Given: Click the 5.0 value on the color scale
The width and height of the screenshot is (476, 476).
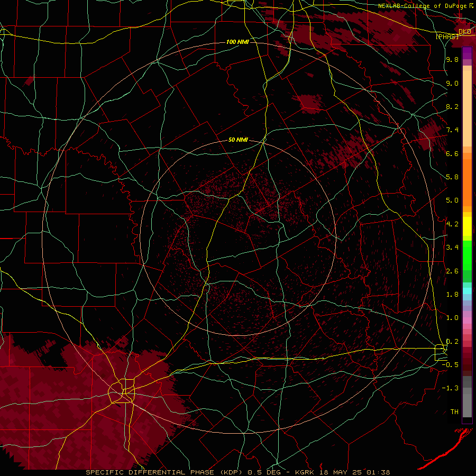Looking at the screenshot, I should [452, 200].
